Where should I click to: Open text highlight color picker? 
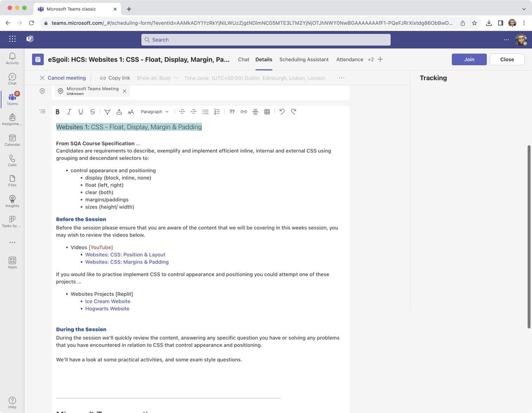click(x=107, y=112)
